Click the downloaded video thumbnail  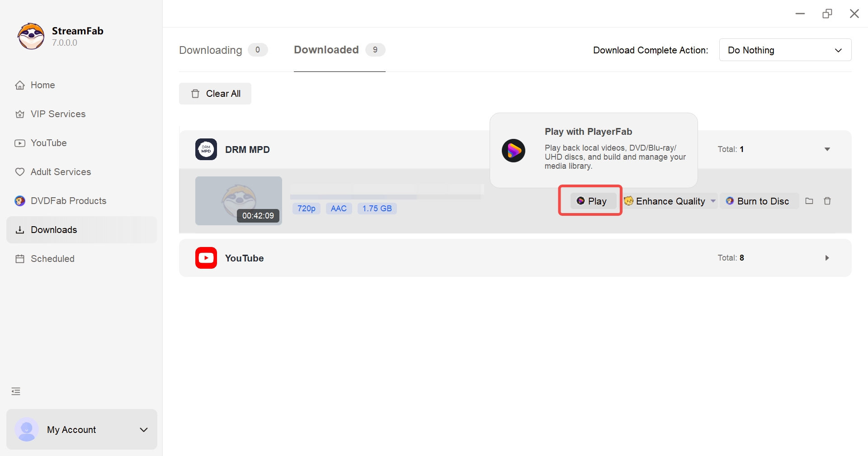click(238, 200)
